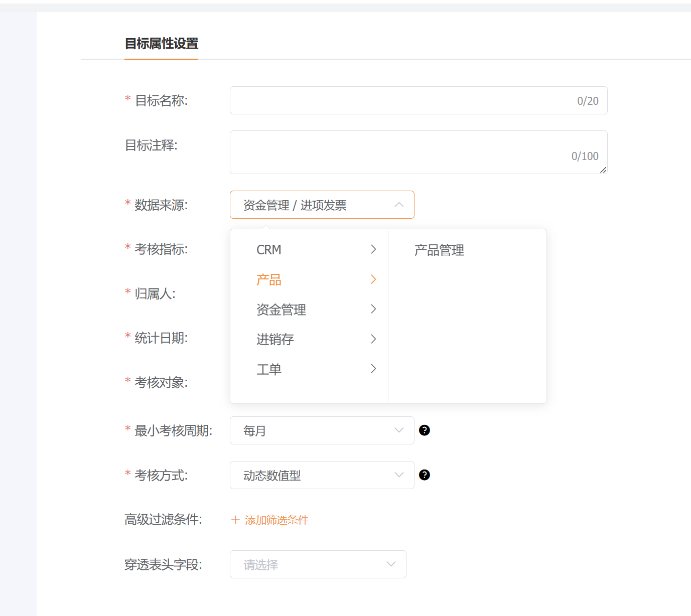
Task: Click arrow icon next to 工单
Action: click(373, 369)
